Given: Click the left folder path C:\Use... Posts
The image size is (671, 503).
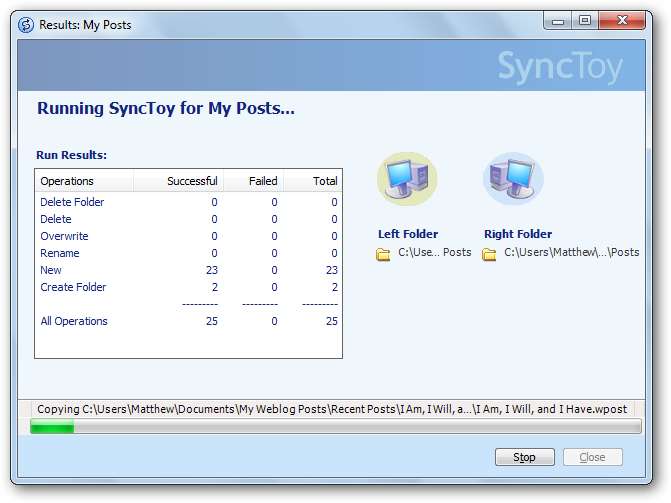Looking at the screenshot, I should coord(434,253).
